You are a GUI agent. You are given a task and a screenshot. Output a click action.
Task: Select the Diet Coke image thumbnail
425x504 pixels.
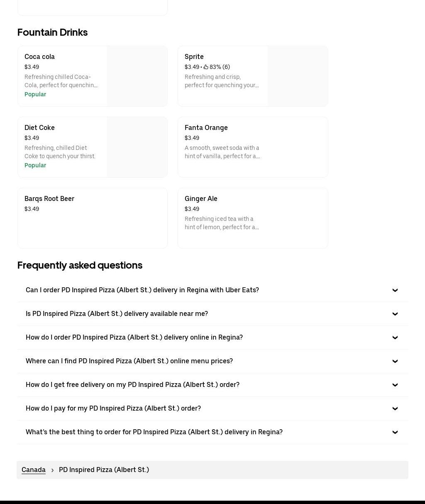tap(137, 147)
